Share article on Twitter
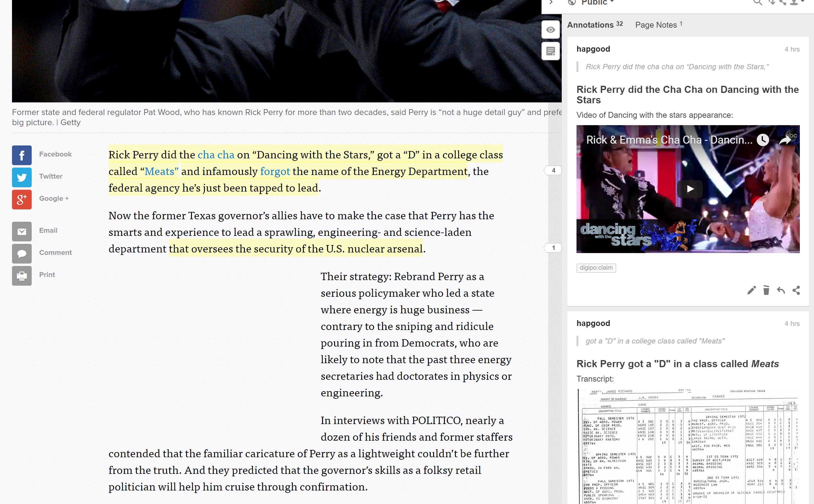 tap(22, 177)
